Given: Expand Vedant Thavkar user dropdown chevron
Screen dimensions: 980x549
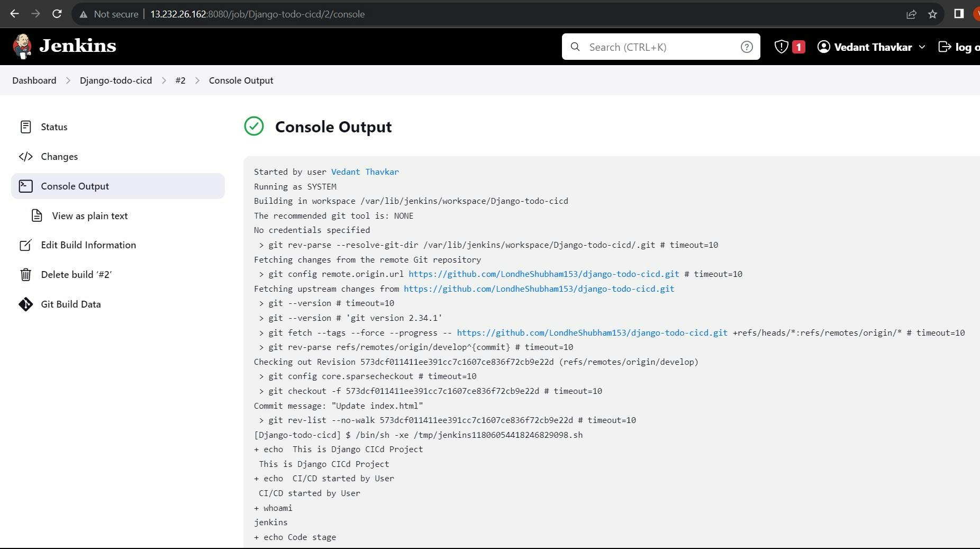Looking at the screenshot, I should pyautogui.click(x=922, y=47).
